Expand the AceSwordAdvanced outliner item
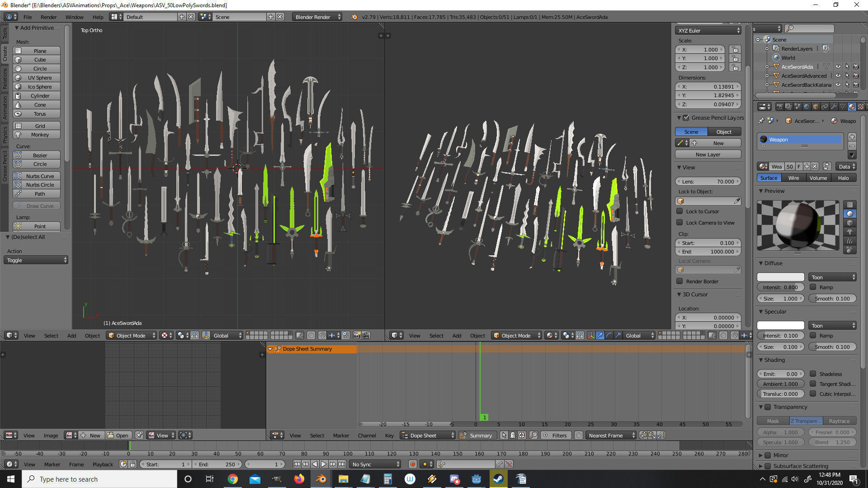This screenshot has height=488, width=868. point(767,76)
